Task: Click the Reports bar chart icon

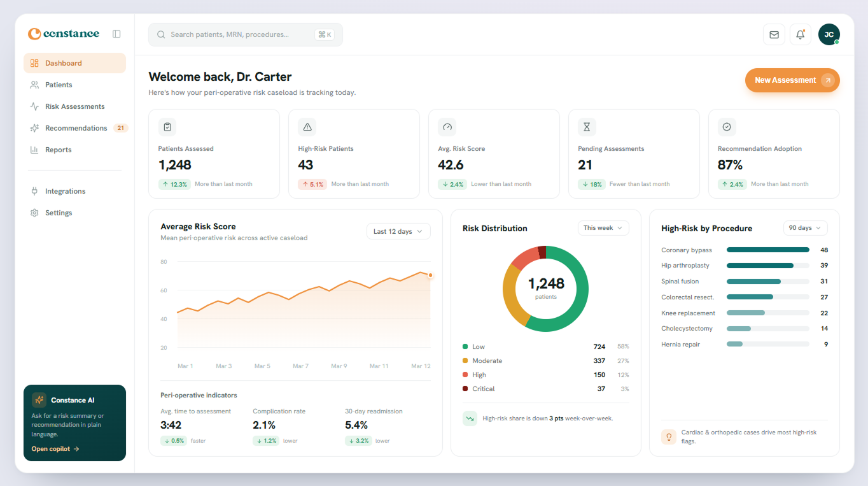Action: pyautogui.click(x=34, y=150)
